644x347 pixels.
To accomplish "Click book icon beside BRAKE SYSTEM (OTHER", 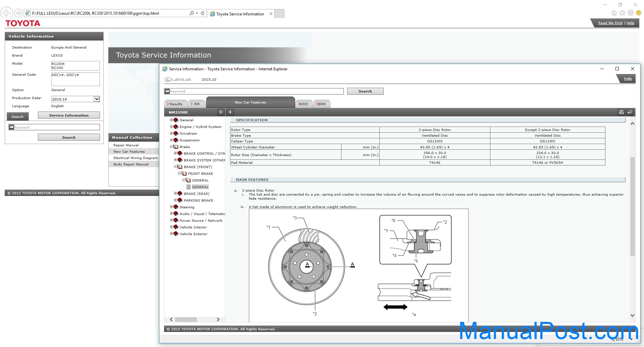I will [180, 160].
